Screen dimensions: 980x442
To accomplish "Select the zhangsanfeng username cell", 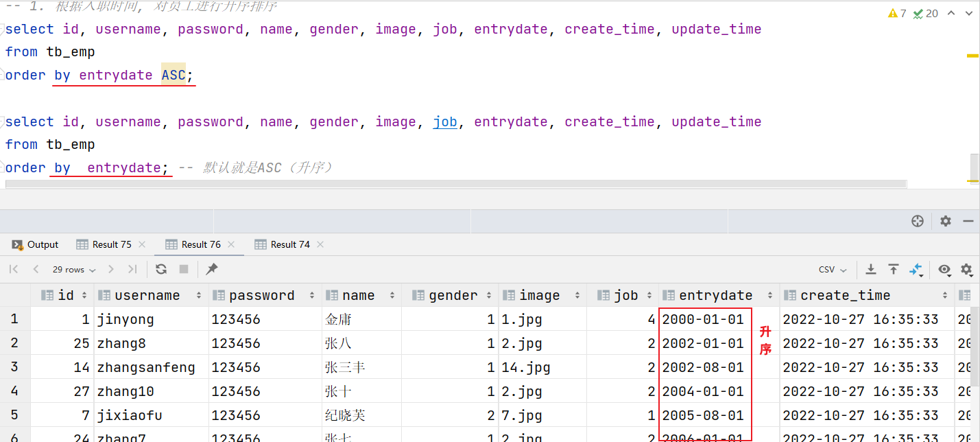I will point(152,367).
